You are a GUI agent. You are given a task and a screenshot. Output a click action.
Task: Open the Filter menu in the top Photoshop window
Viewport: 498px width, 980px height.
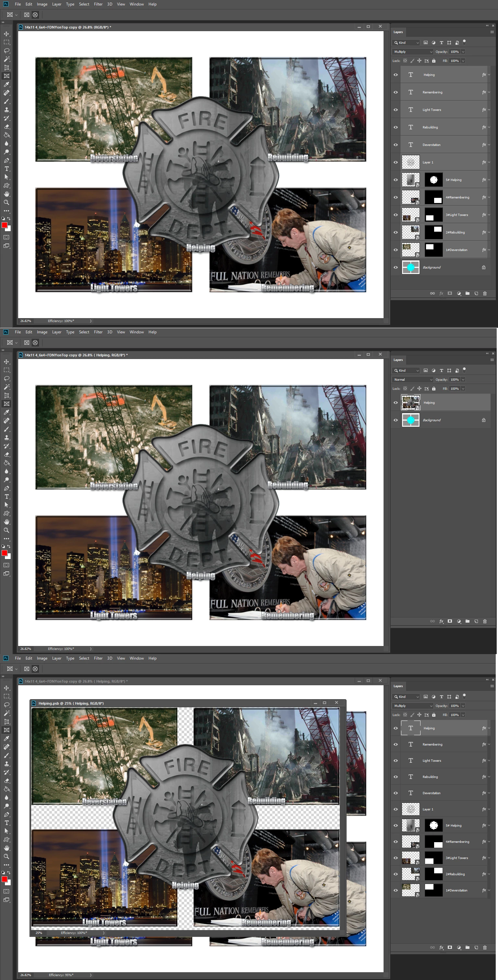pyautogui.click(x=98, y=4)
